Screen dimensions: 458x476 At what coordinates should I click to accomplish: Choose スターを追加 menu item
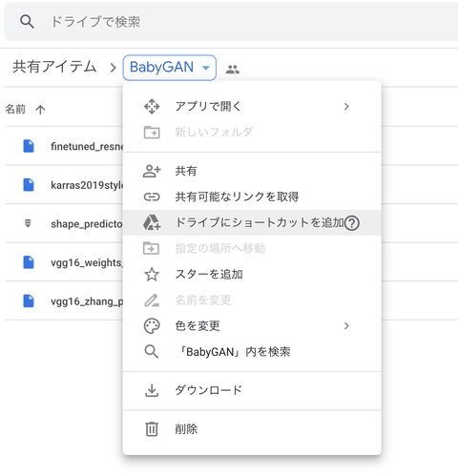[252, 274]
